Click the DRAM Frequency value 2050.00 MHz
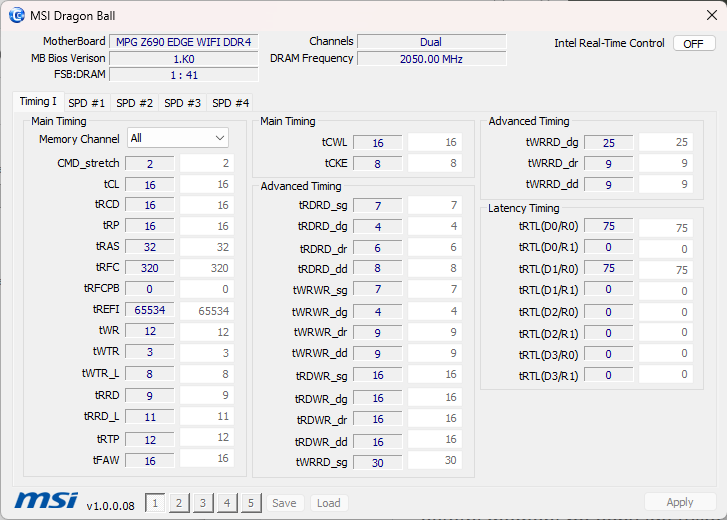This screenshot has height=520, width=727. click(432, 59)
